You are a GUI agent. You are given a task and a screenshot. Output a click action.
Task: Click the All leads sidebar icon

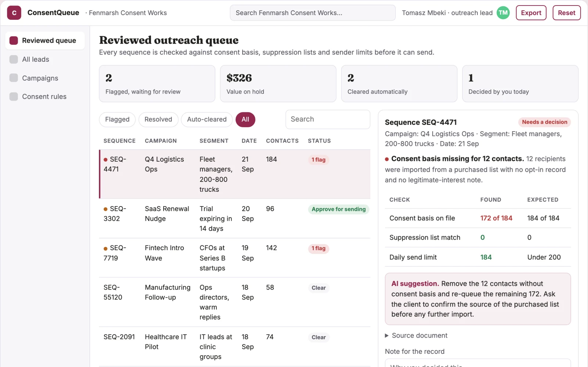tap(14, 59)
